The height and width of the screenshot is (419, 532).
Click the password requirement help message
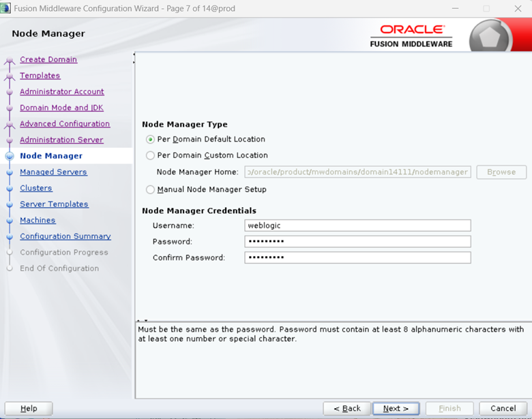pyautogui.click(x=331, y=334)
